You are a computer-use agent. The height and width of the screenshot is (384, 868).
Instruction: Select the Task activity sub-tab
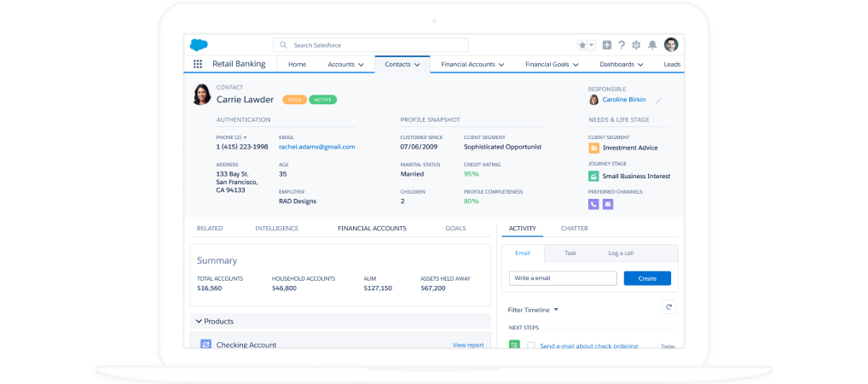[x=570, y=253]
